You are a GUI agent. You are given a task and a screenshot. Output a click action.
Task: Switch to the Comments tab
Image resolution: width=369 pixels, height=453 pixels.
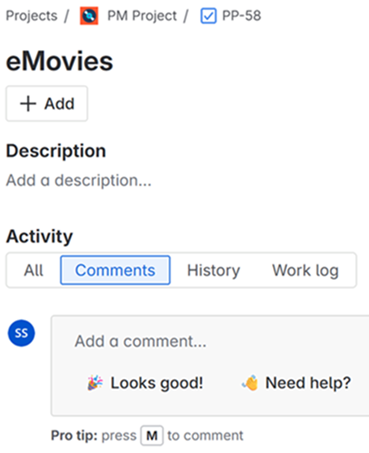115,270
